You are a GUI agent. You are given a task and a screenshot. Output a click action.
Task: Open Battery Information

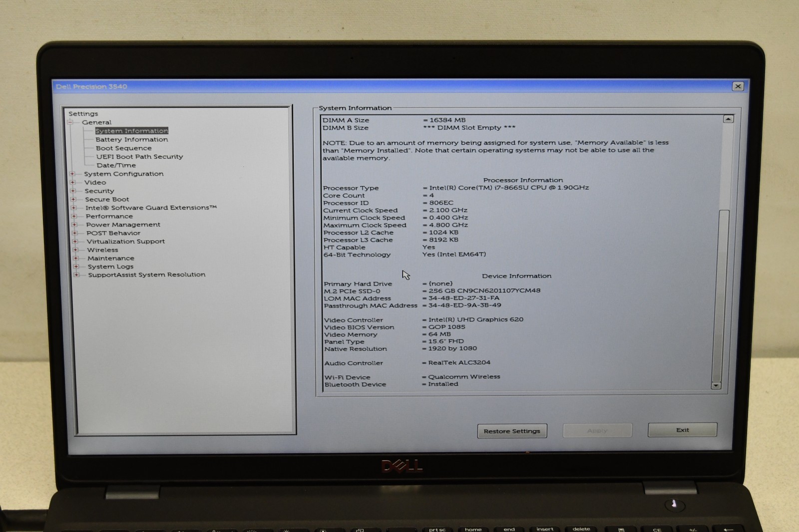(132, 140)
